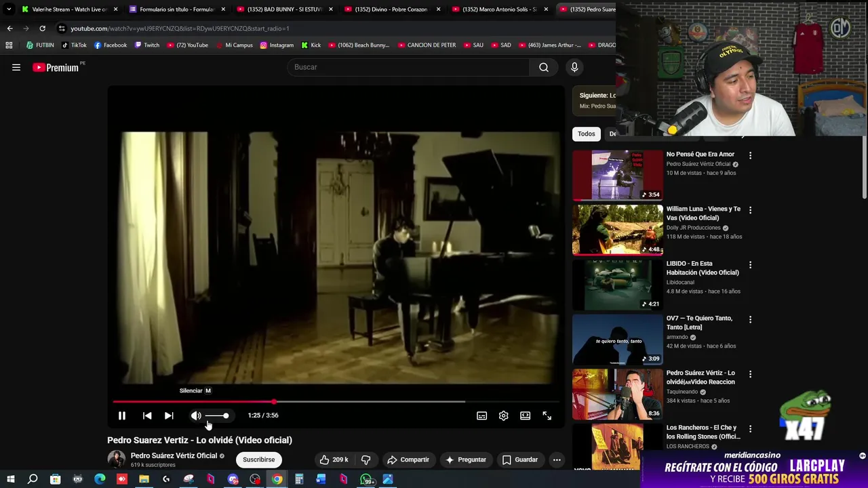Toggle subtitles/closed captions
The height and width of the screenshot is (488, 868).
point(481,415)
